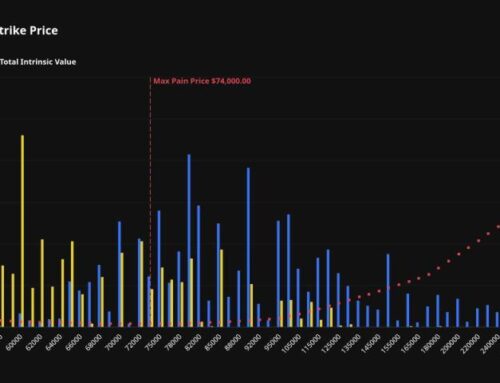
Task: Click the 180000 x-axis label
Action: pos(430,343)
